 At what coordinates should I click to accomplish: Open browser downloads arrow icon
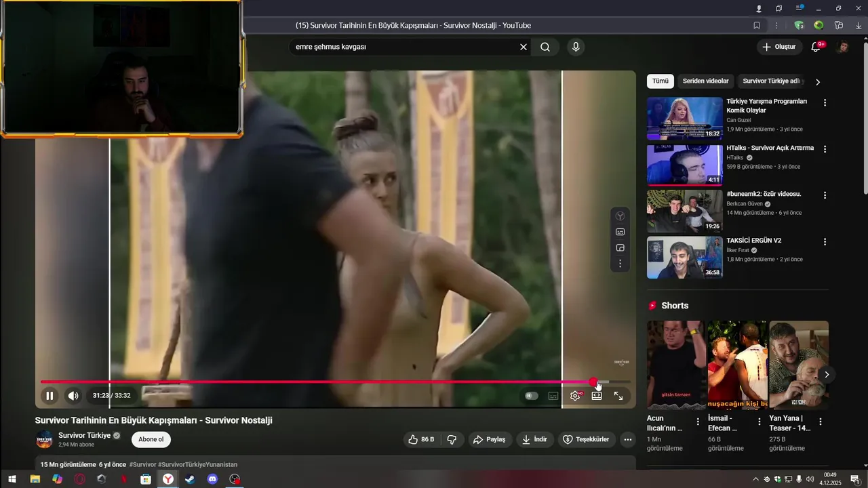[x=858, y=26]
